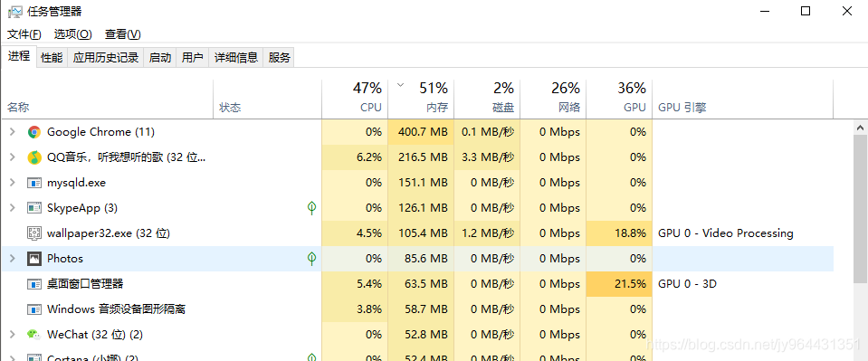Screen dimensions: 868x361
Task: Expand the QQ音乐 process group
Action: 12,157
